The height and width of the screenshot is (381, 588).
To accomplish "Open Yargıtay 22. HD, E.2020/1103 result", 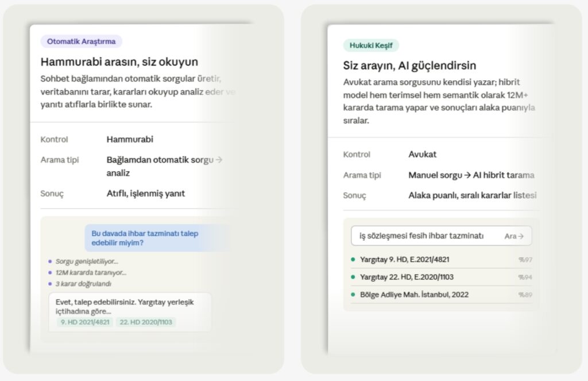I will (441, 277).
